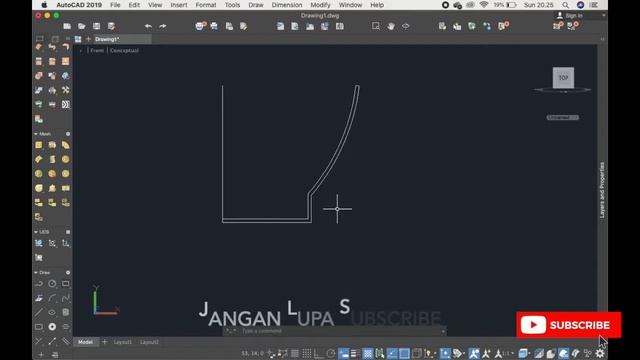
Task: Collapse the Draw panel section
Action: 36,272
